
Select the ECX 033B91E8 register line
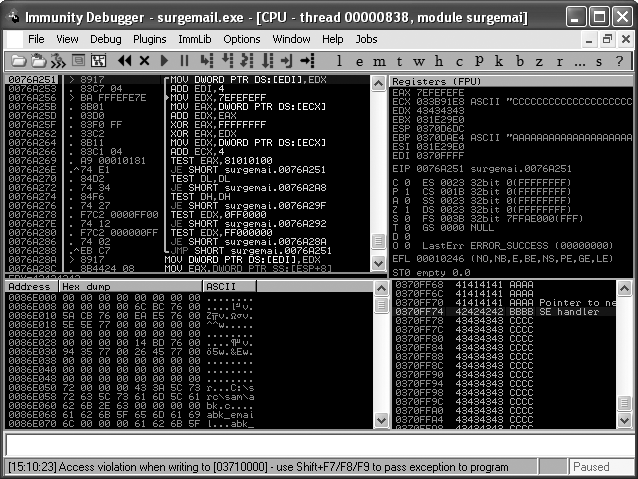point(512,102)
